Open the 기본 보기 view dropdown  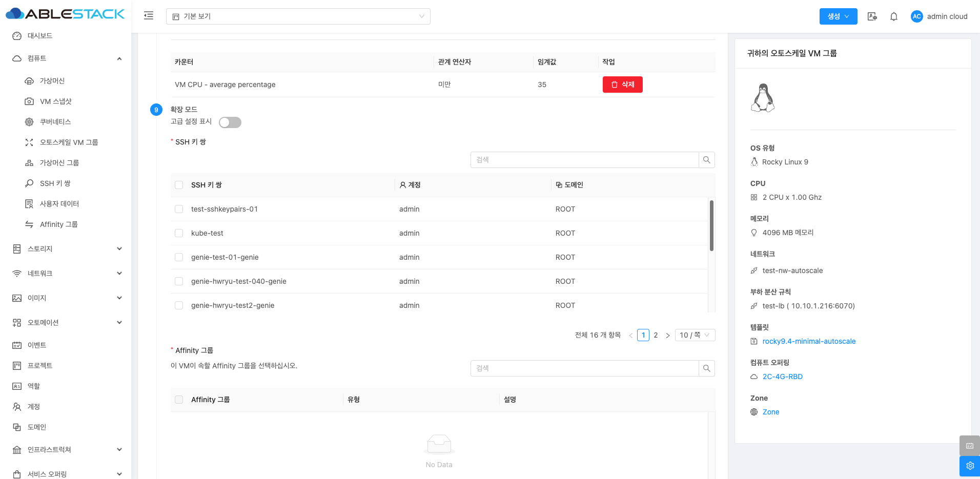point(298,16)
